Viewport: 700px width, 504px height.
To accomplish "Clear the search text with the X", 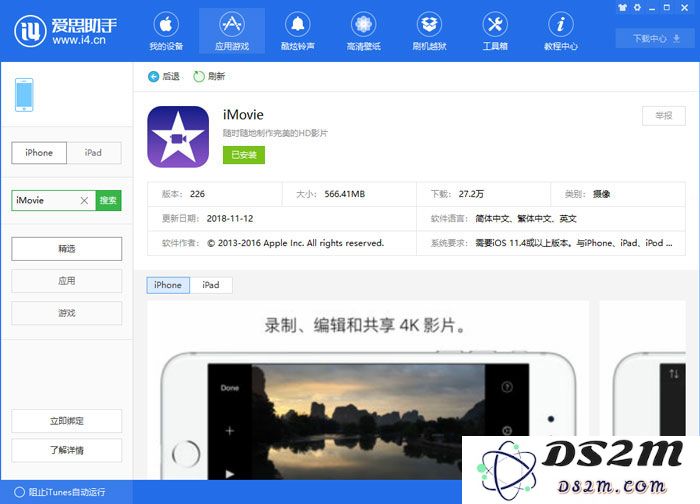I will click(84, 200).
